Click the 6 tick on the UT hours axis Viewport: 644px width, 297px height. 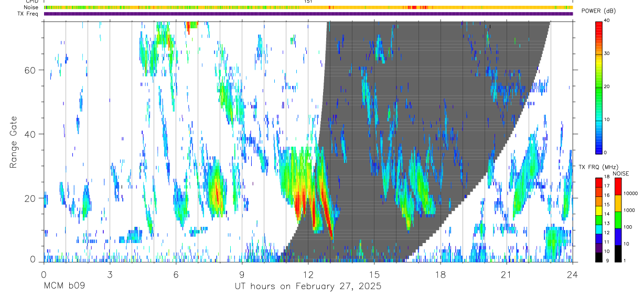point(176,274)
